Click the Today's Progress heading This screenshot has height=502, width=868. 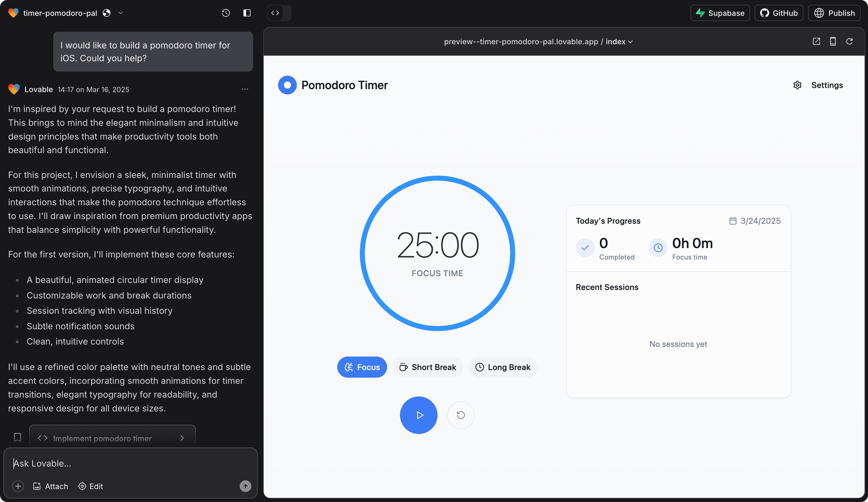[608, 221]
